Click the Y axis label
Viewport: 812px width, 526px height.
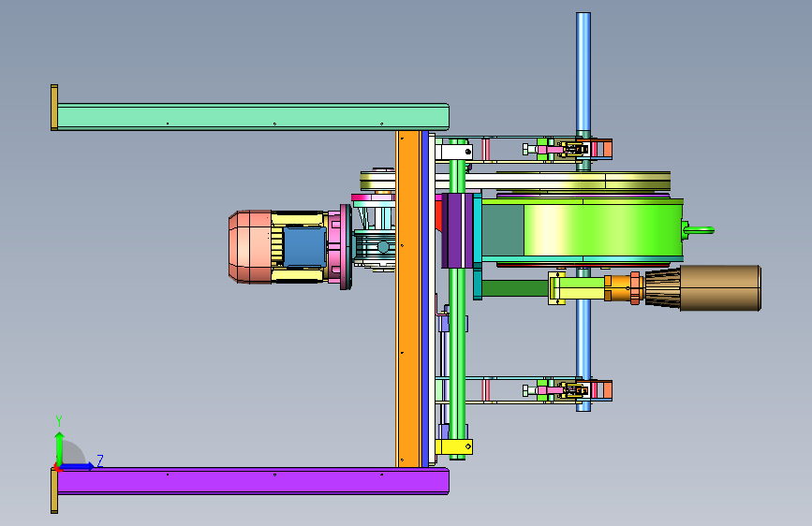click(x=59, y=421)
